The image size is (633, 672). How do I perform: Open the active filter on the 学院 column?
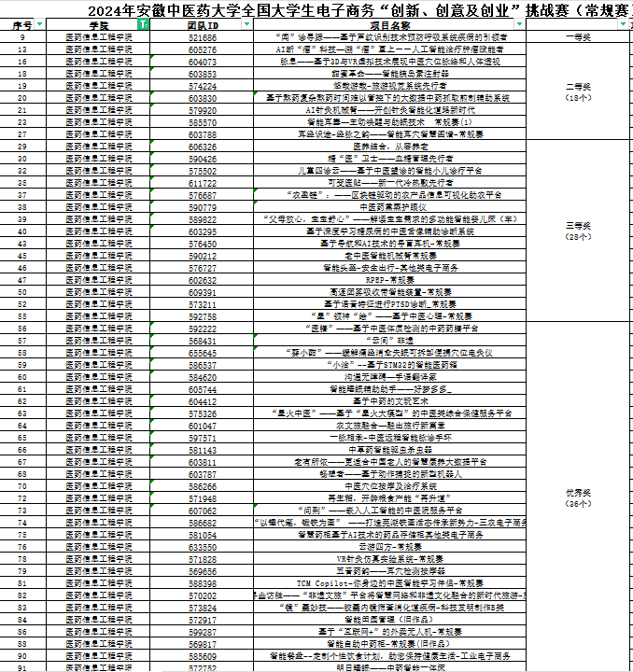coord(142,25)
